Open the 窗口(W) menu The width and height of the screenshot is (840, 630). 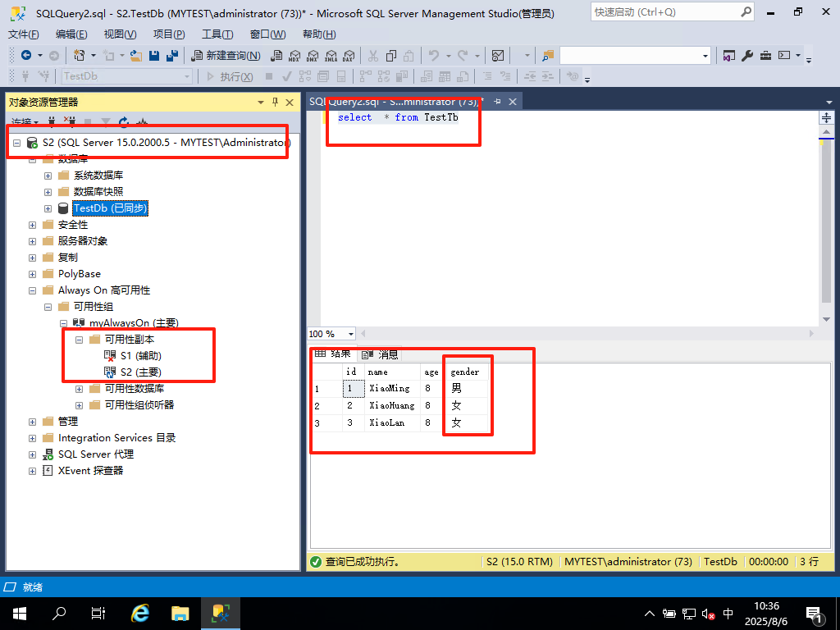[x=268, y=34]
